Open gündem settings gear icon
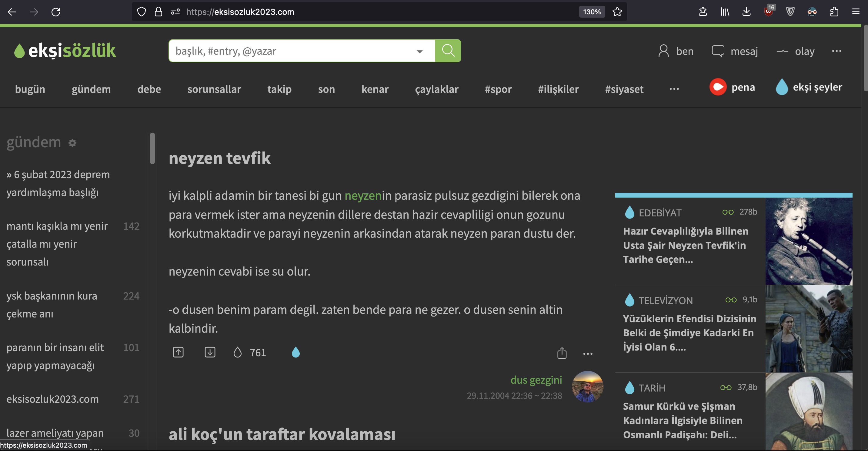The width and height of the screenshot is (868, 451). pos(72,143)
